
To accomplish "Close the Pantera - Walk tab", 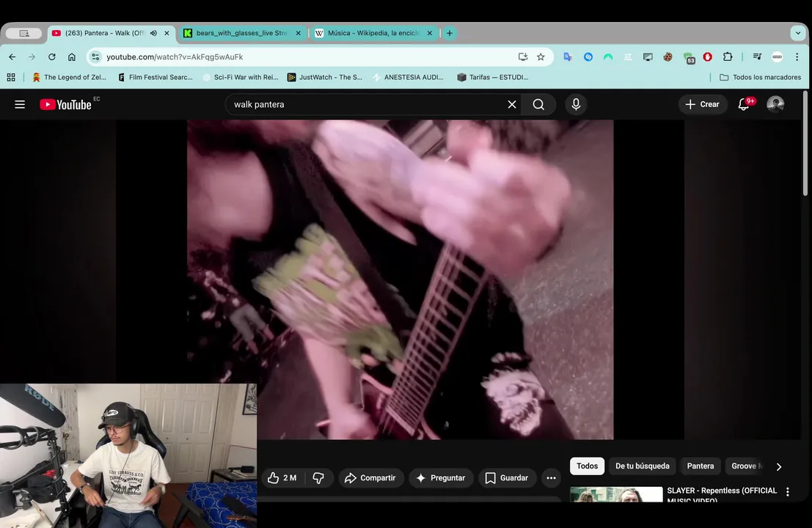I will pos(167,33).
